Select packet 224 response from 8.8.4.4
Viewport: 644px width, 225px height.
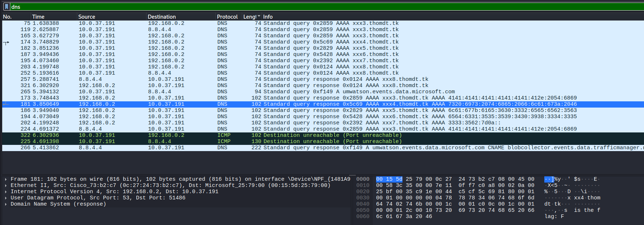click(323, 129)
